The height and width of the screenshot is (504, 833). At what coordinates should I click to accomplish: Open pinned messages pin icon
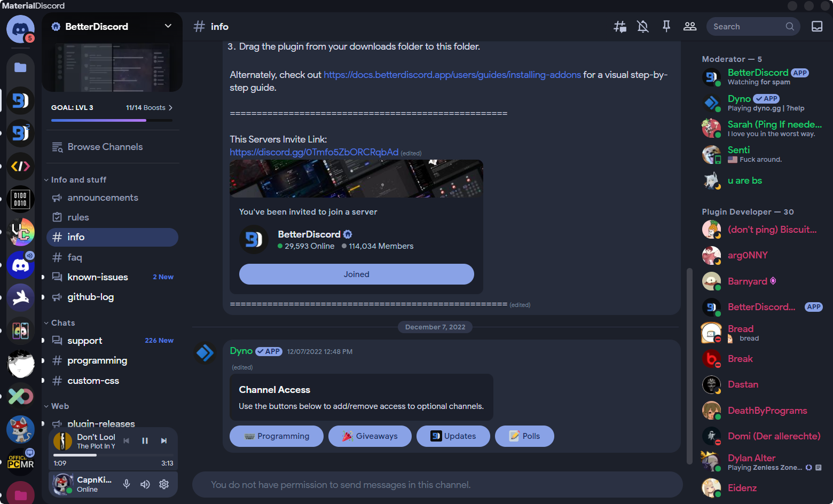[666, 27]
